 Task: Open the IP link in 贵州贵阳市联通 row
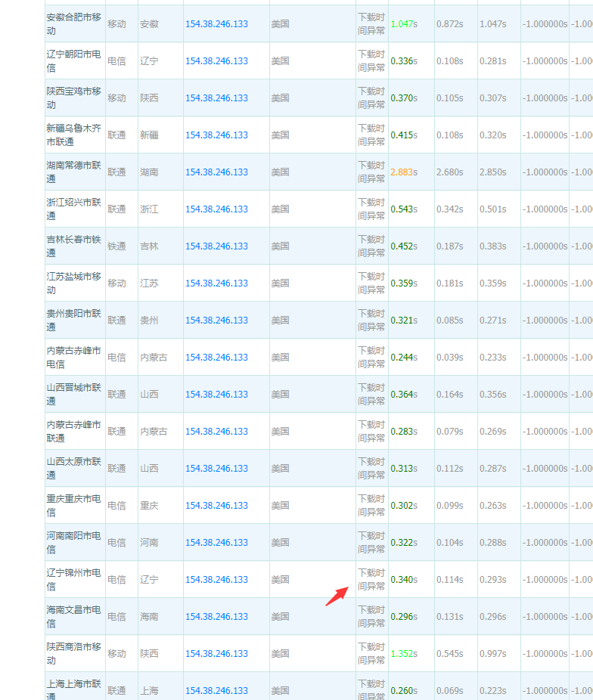coord(216,321)
